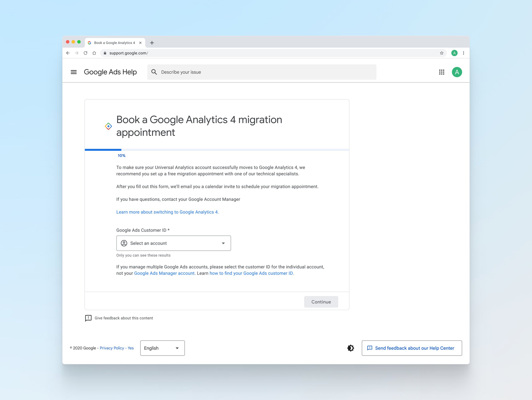This screenshot has height=400, width=532.
Task: Toggle dark mode brightness icon
Action: click(351, 348)
